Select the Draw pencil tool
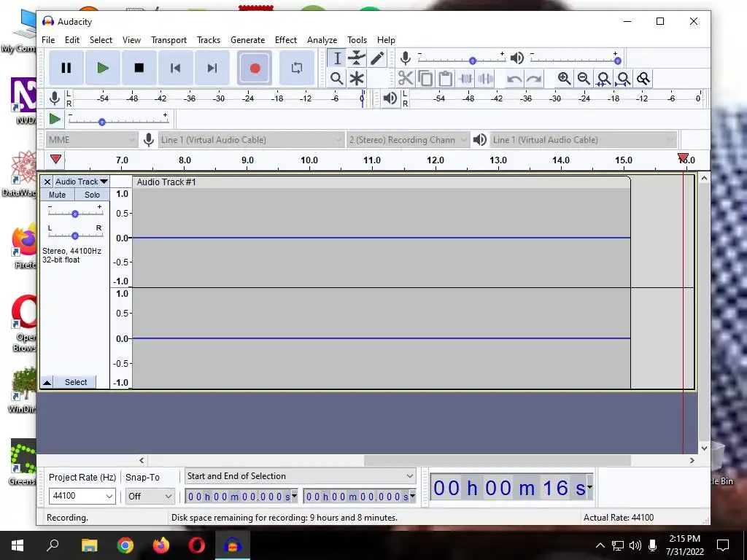747x560 pixels. coord(377,58)
